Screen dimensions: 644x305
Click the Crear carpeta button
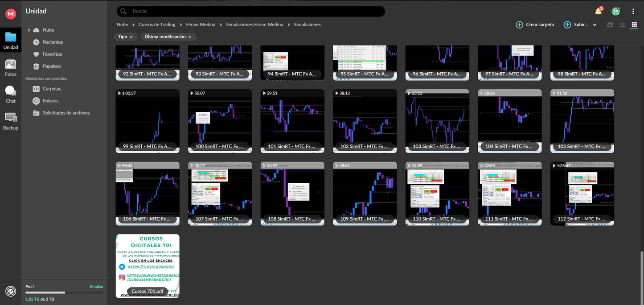pyautogui.click(x=535, y=25)
